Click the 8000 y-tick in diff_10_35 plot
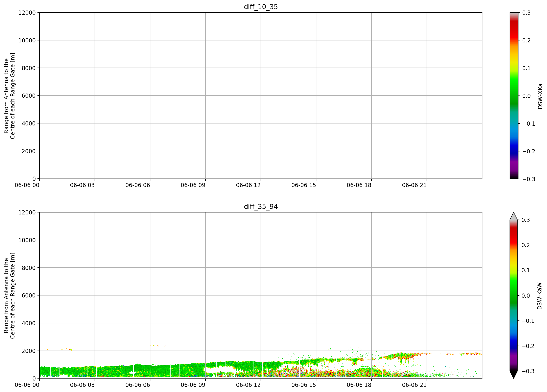The height and width of the screenshot is (392, 547). pyautogui.click(x=29, y=68)
